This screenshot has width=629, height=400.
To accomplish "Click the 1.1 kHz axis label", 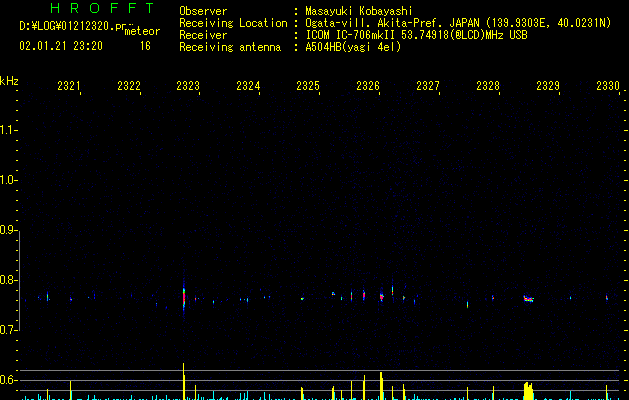I will (x=8, y=130).
